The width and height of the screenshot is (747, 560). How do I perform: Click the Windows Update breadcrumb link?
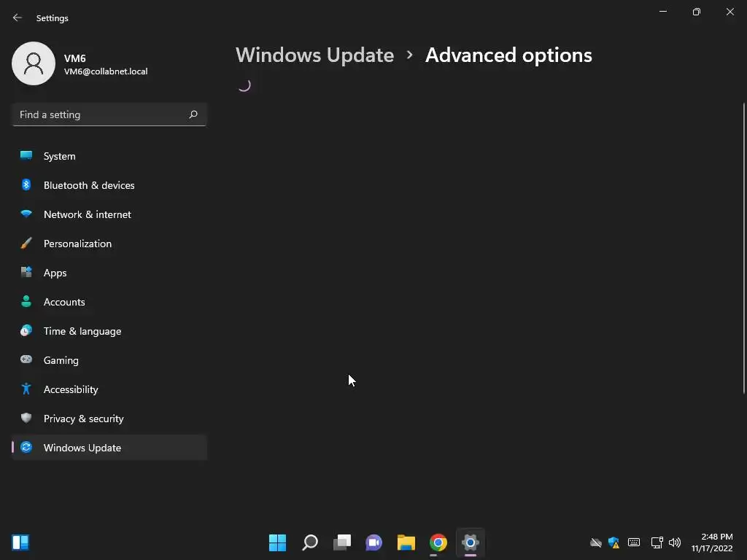314,55
